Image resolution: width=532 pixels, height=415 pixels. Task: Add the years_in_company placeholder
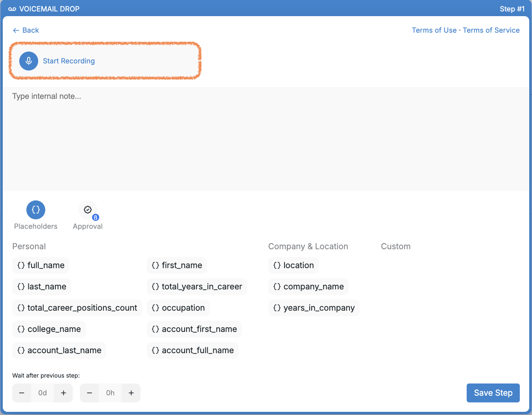tap(314, 308)
